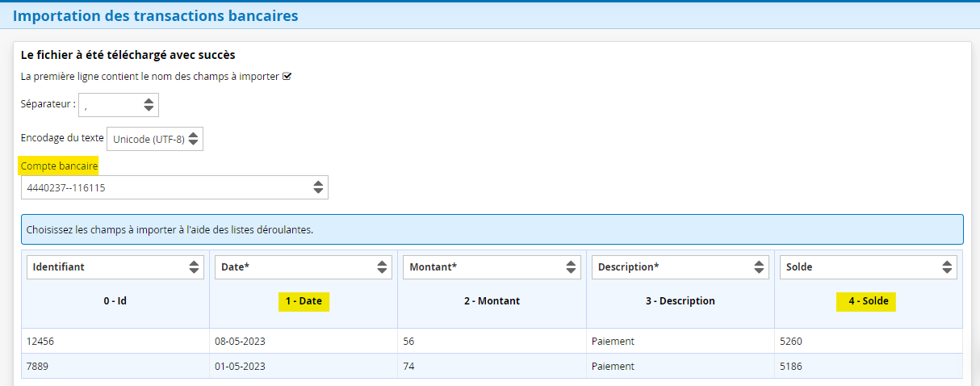The width and height of the screenshot is (980, 386).
Task: Open the Encodage du texte dropdown
Action: coord(155,139)
